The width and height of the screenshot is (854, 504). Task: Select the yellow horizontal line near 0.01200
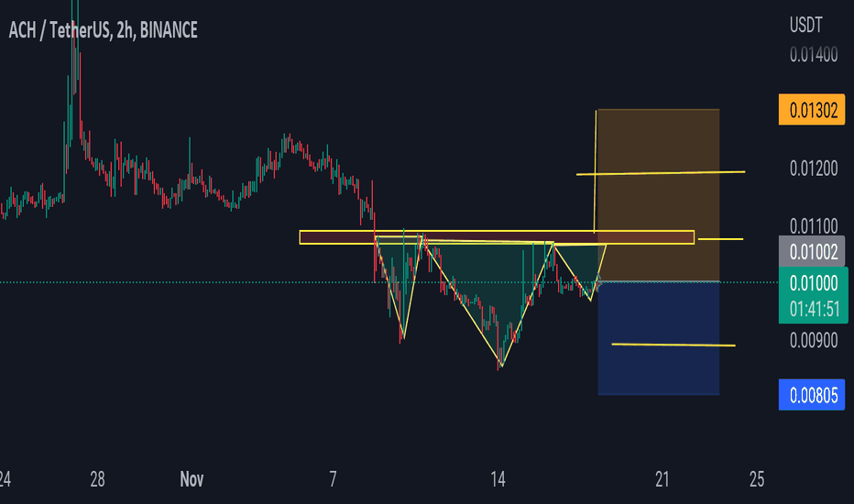pos(661,173)
